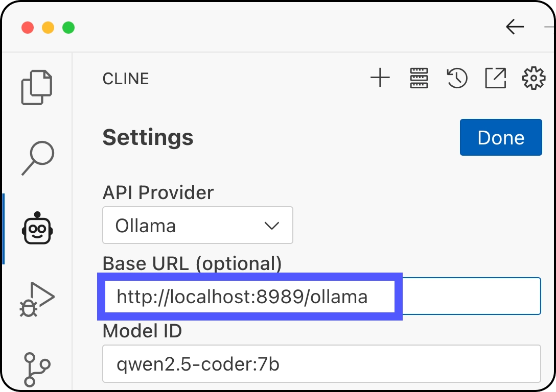The image size is (556, 392).
Task: Click the chevron arrow beside Ollama
Action: (x=272, y=226)
